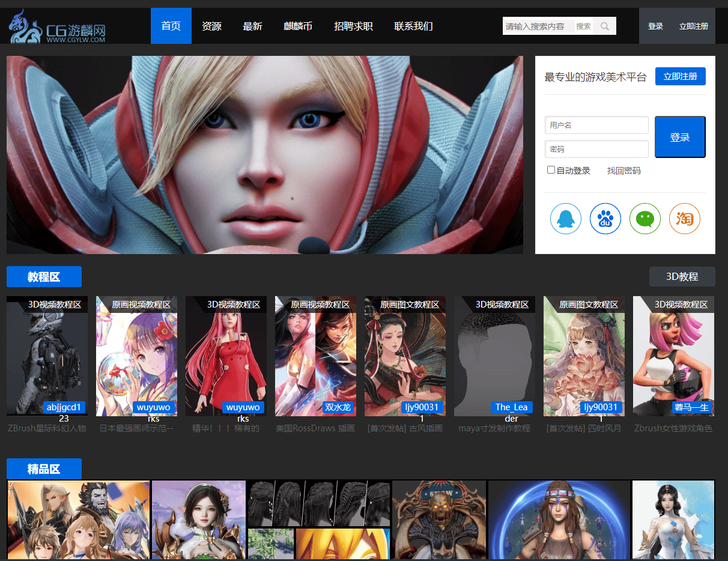
Task: Click the 请输入搜索内容 search box
Action: [538, 26]
